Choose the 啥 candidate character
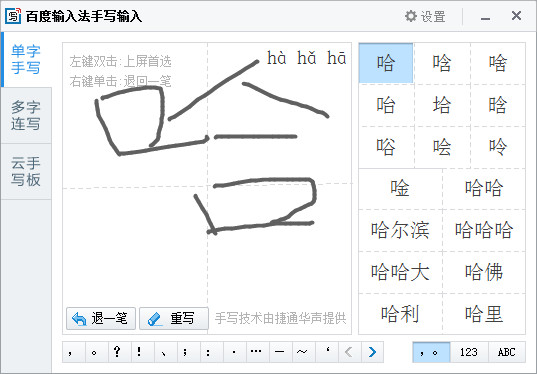 click(498, 63)
